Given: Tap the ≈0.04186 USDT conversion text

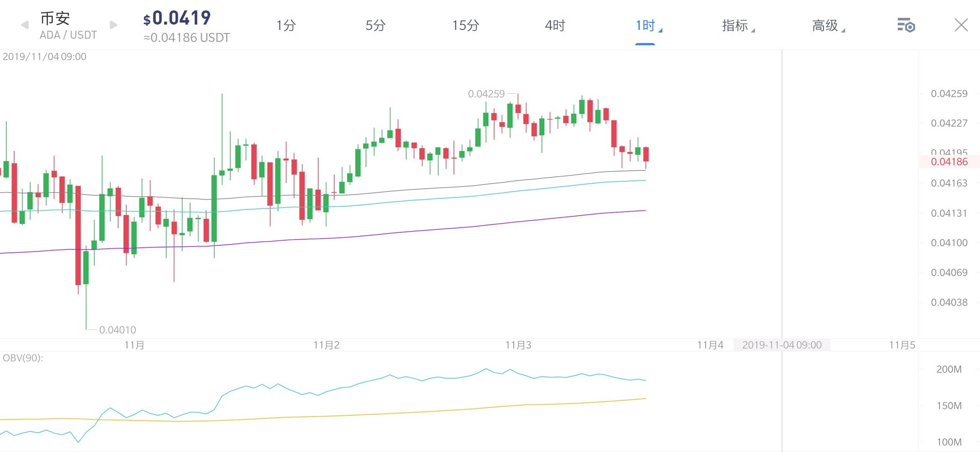Looking at the screenshot, I should click(x=186, y=38).
